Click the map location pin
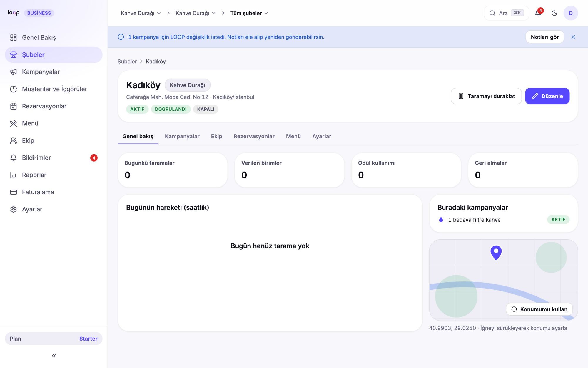Screen dimensions: 588x368 tap(496, 253)
